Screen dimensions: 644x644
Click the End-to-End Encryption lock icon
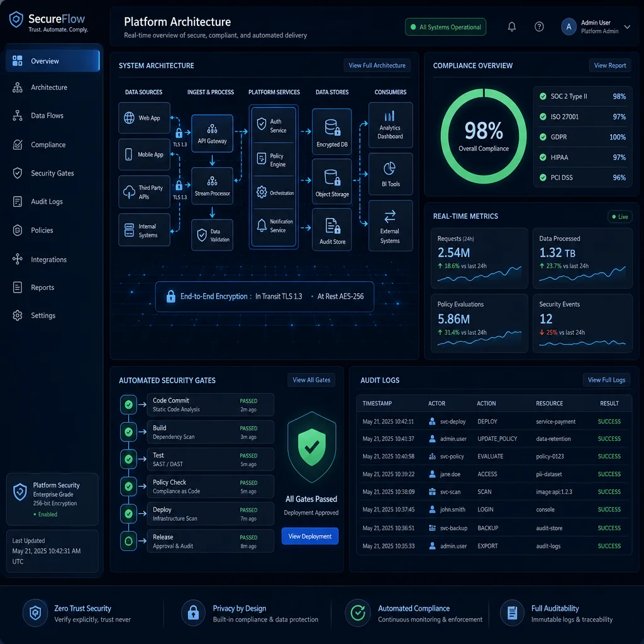pos(171,296)
